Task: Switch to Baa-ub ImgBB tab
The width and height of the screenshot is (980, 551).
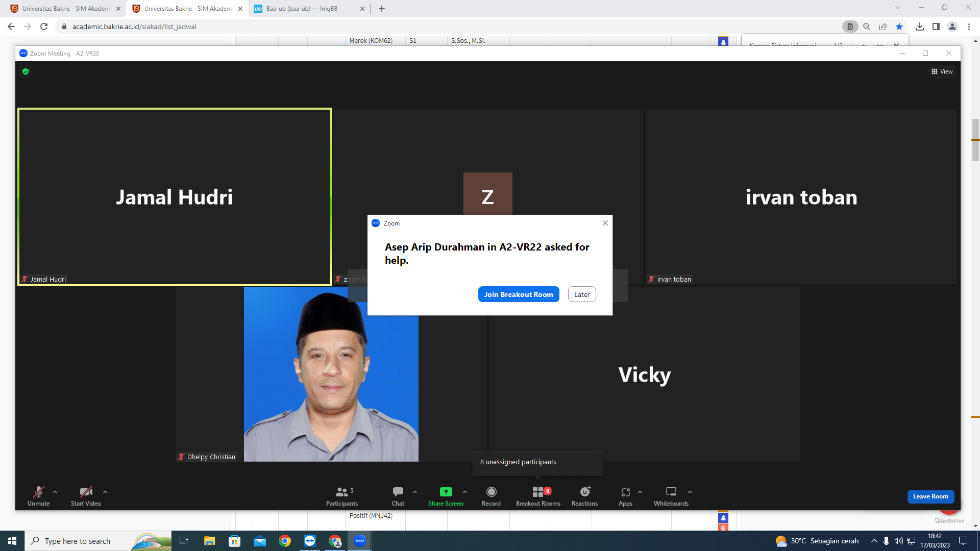Action: click(309, 9)
